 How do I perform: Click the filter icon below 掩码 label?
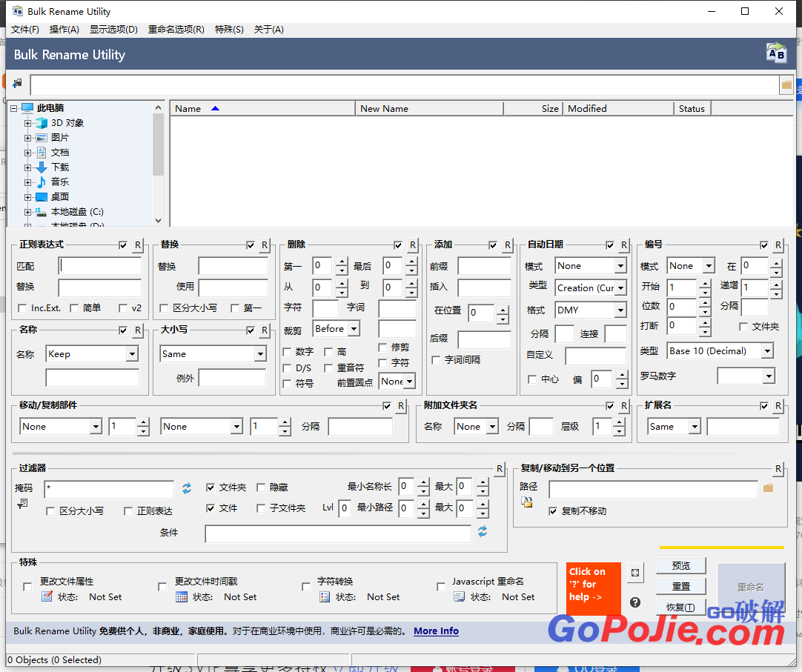pyautogui.click(x=22, y=504)
